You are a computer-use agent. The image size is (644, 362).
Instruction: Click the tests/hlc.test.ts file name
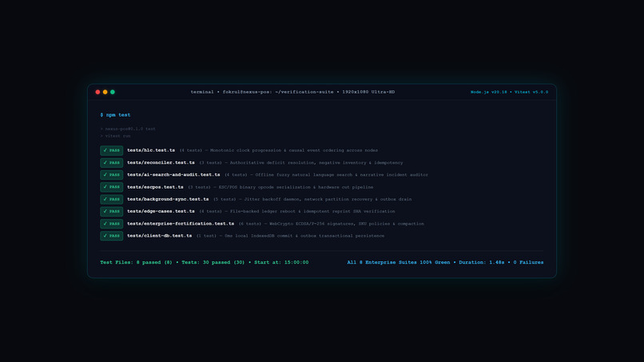tap(151, 150)
